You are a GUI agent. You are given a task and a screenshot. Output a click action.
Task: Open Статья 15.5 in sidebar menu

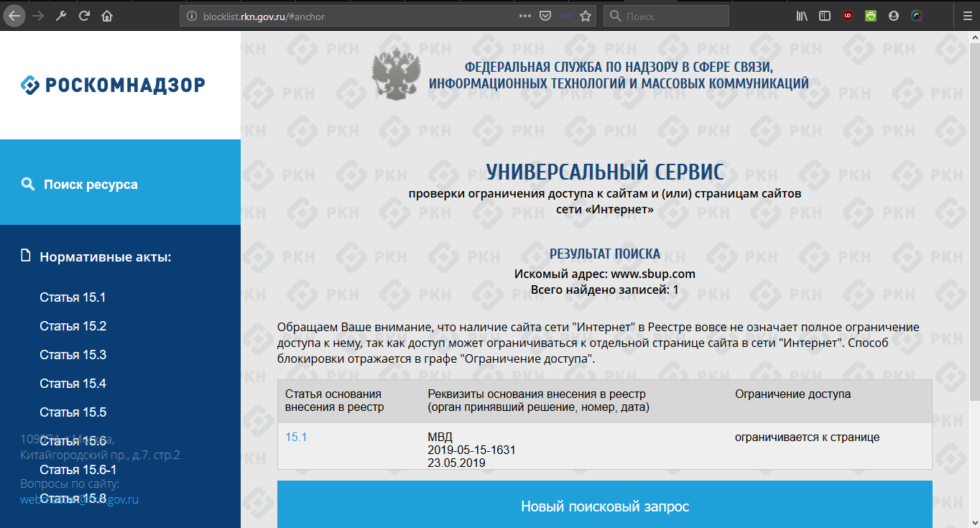pos(73,412)
